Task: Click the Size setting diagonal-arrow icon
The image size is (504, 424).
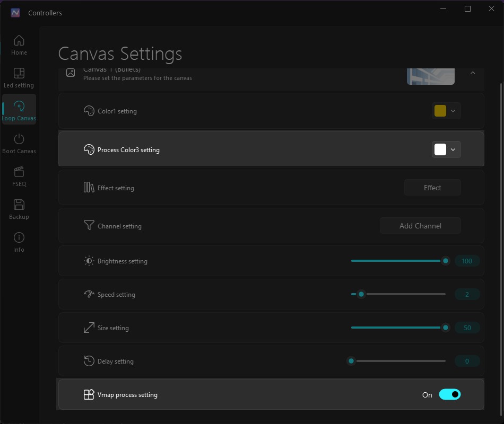Action: tap(89, 328)
